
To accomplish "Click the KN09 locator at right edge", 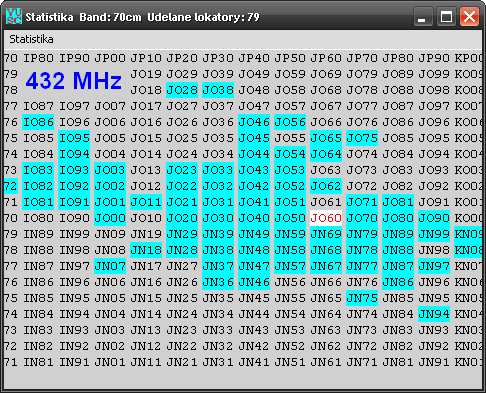I will (x=468, y=234).
